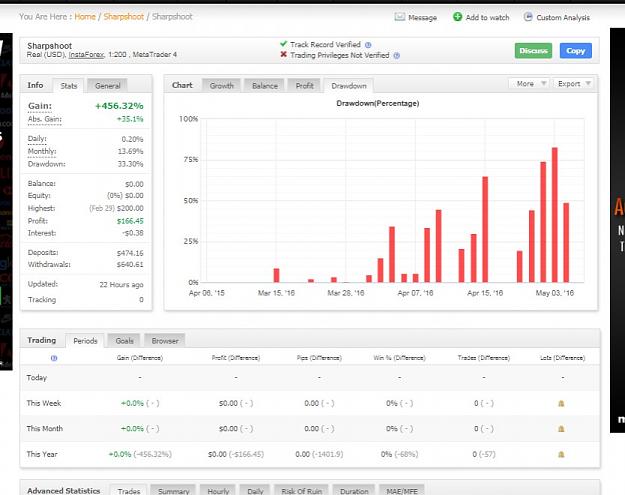This screenshot has width=625, height=495.
Task: Select the Profit chart tab
Action: click(305, 86)
